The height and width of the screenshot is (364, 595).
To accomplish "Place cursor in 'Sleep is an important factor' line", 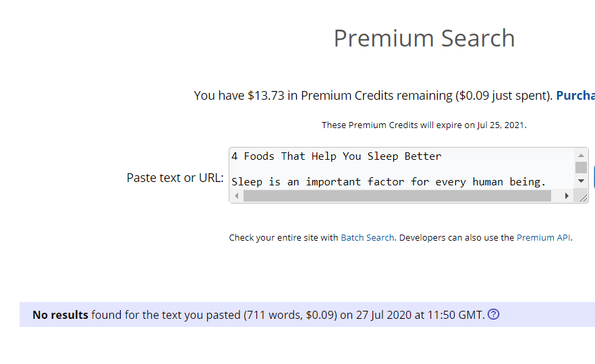I will 388,182.
